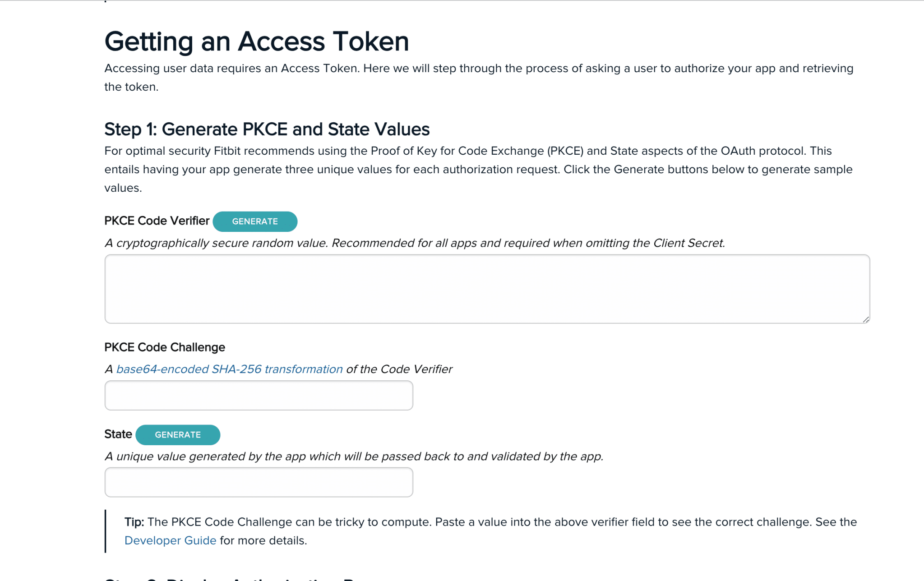Click the "Getting an Access Token" heading

coord(257,41)
